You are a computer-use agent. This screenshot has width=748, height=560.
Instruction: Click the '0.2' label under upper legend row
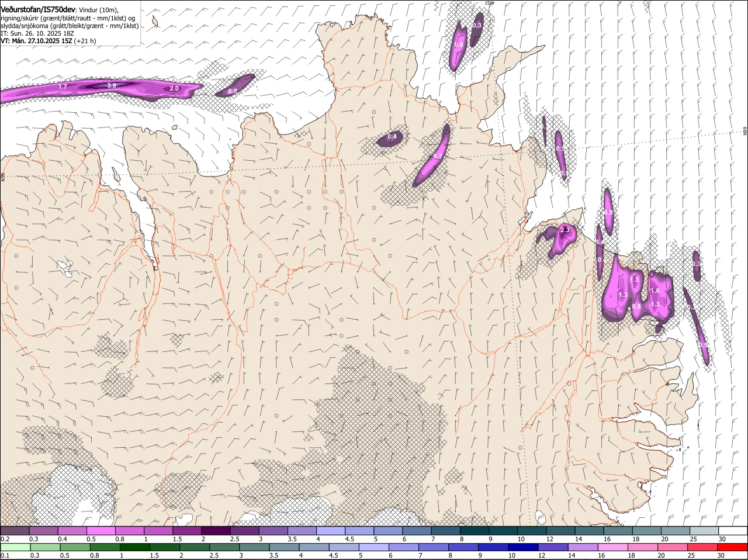[x=5, y=539]
